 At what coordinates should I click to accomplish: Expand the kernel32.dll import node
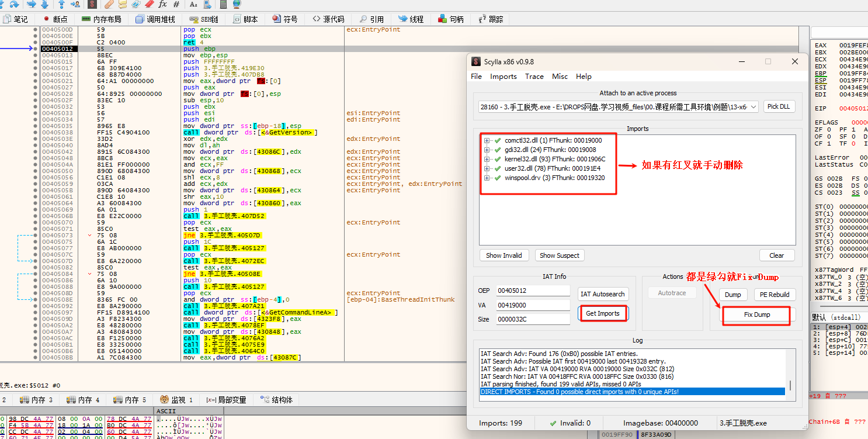(x=487, y=159)
